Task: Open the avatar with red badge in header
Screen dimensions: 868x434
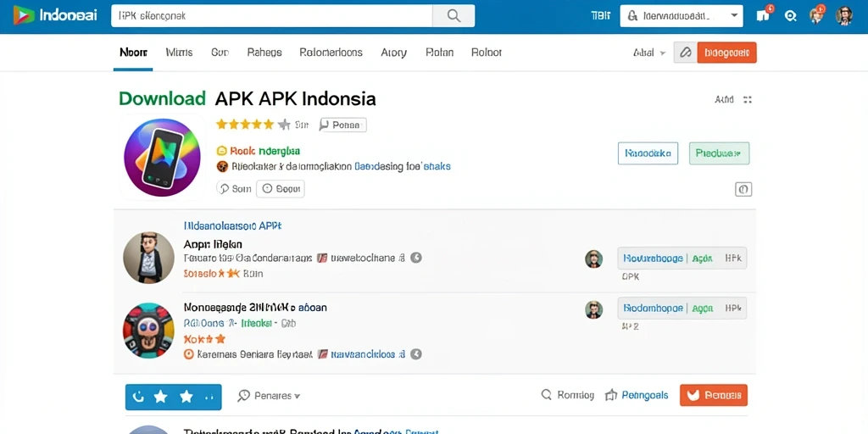Action: pyautogui.click(x=816, y=15)
